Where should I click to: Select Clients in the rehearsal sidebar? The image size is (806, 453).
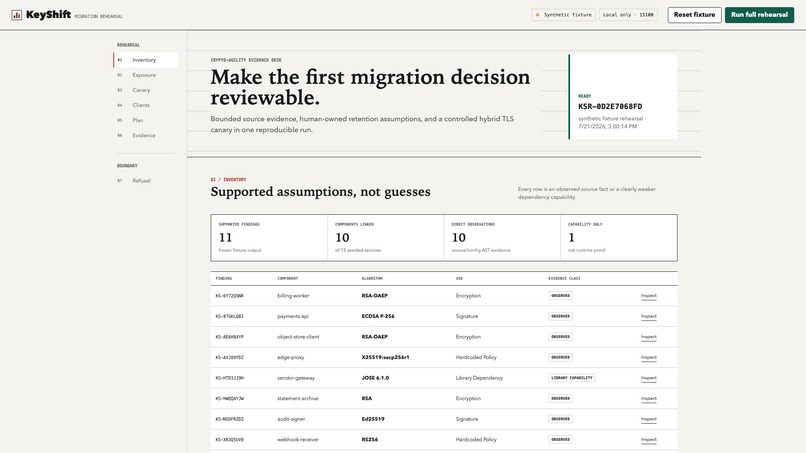pyautogui.click(x=146, y=105)
